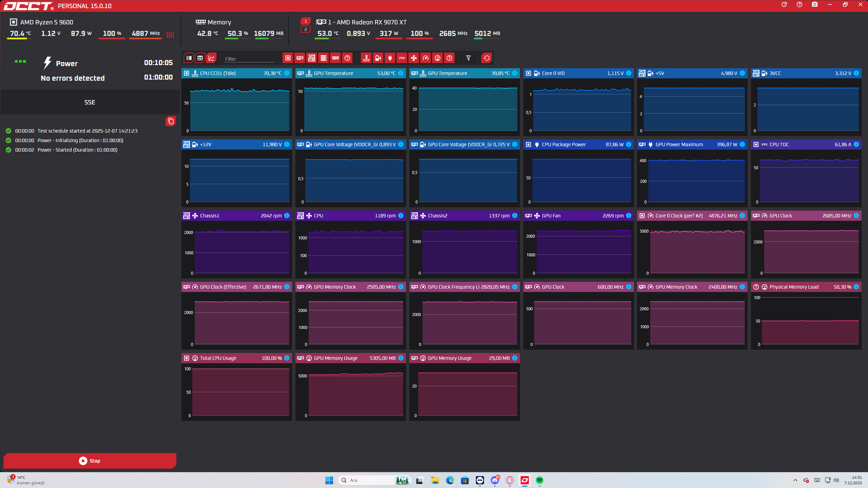
Task: Stop the running power test
Action: [x=90, y=461]
